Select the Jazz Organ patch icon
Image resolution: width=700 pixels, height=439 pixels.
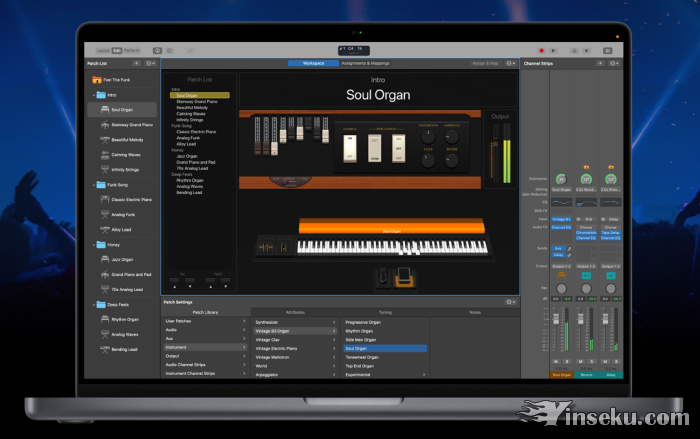coord(103,259)
